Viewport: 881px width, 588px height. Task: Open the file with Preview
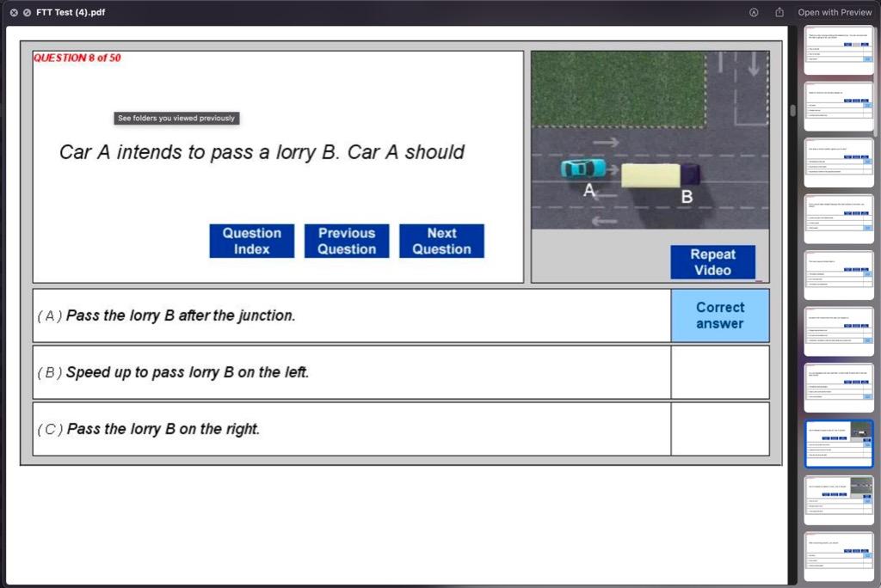click(x=834, y=12)
